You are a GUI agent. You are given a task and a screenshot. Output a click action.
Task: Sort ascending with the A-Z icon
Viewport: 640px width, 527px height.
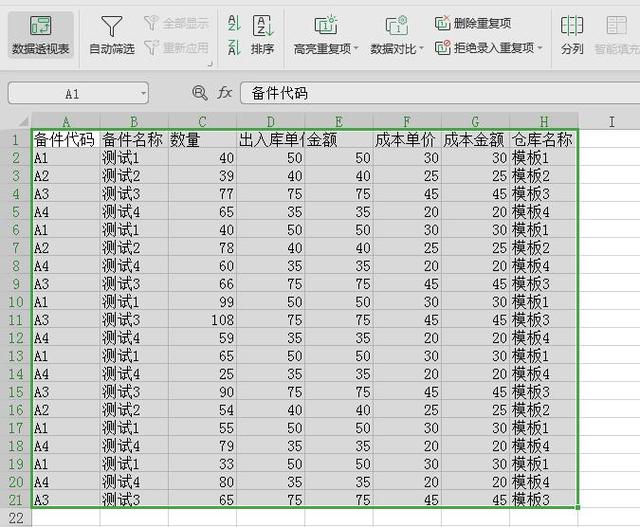(234, 23)
